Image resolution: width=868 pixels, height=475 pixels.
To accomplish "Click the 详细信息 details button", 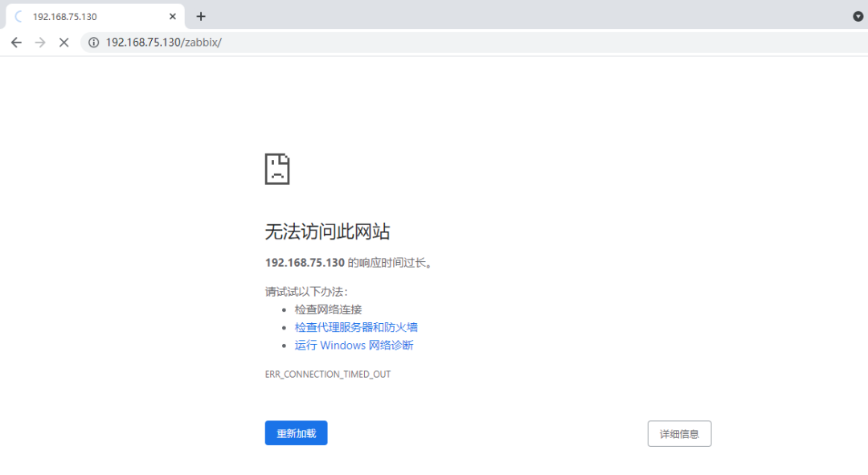I will point(679,433).
